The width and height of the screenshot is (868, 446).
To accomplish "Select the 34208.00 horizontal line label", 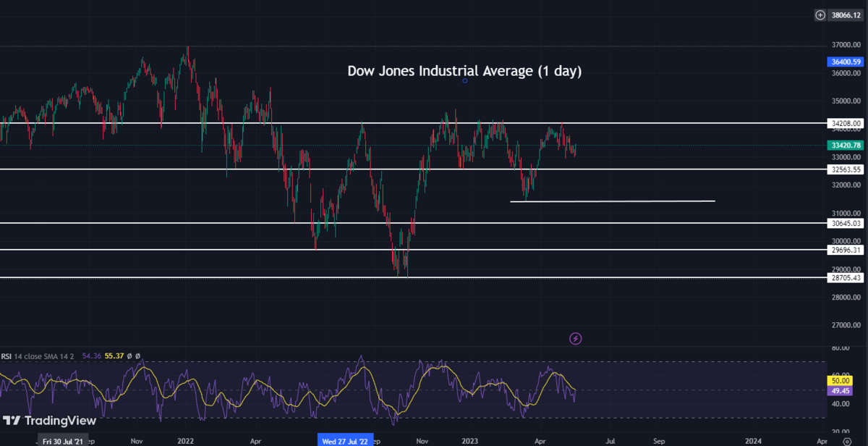I will pos(846,124).
